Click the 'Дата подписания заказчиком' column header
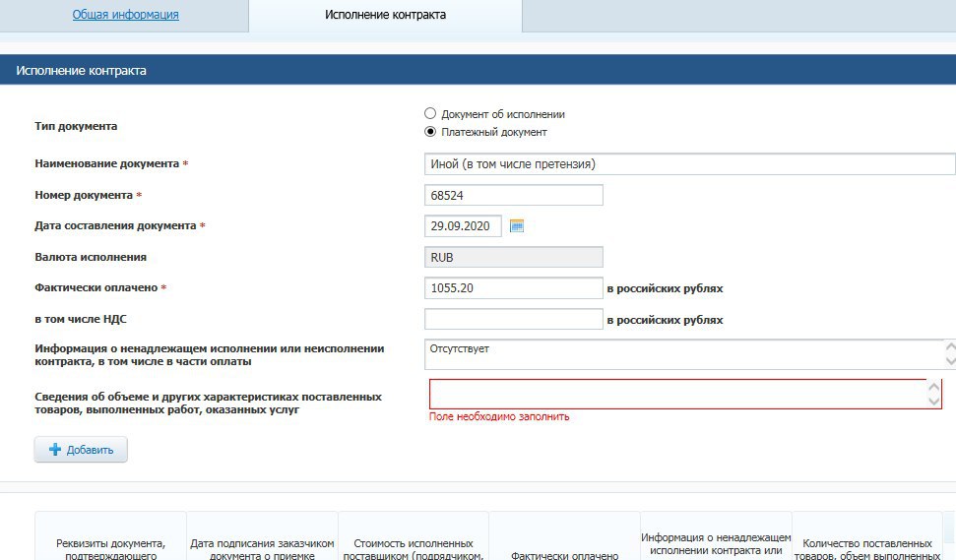This screenshot has height=560, width=956. coord(262,536)
